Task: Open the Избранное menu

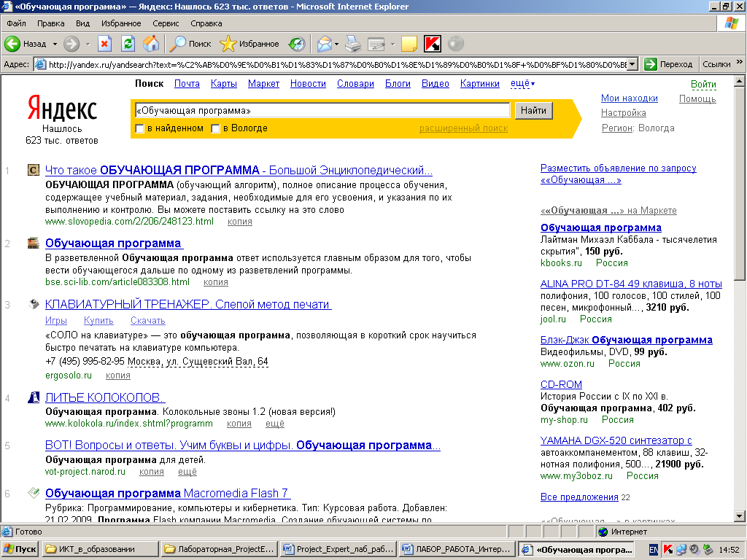Action: pyautogui.click(x=121, y=23)
